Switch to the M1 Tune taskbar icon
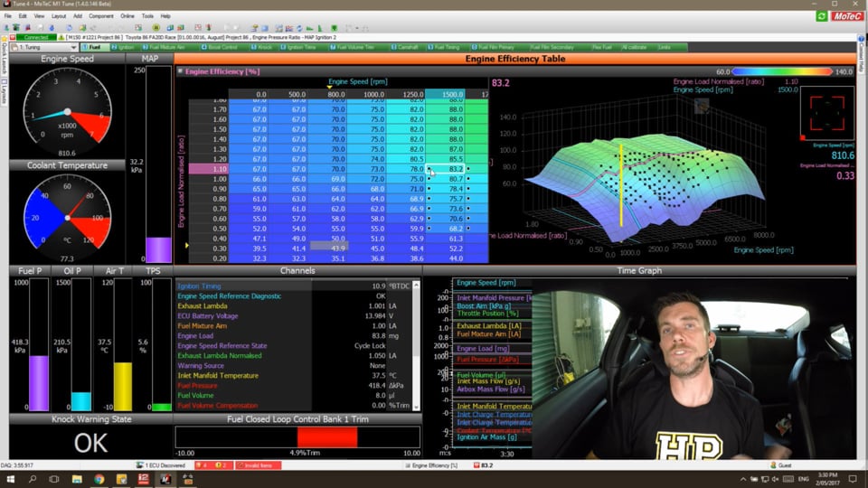The image size is (868, 488). [x=165, y=479]
